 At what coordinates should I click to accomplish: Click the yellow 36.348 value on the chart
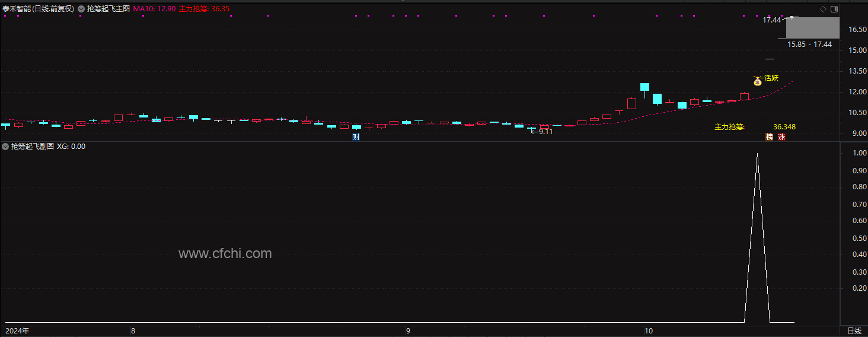tap(784, 127)
